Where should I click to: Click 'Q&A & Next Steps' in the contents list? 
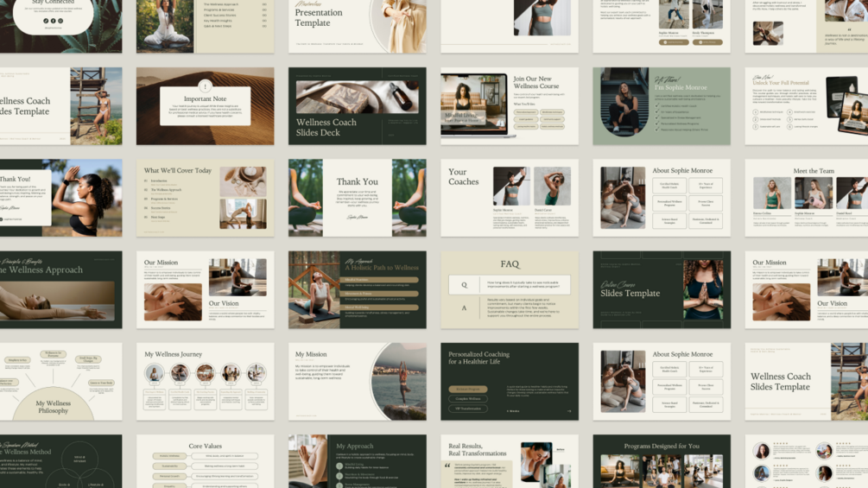[218, 26]
